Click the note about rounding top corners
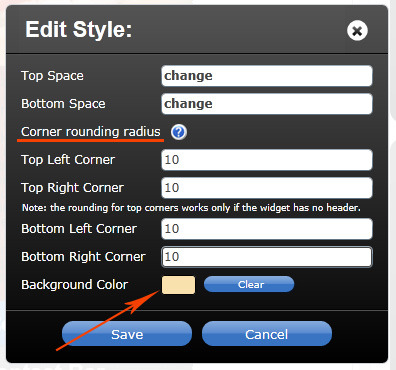Screen dimensions: 396x370 (x=191, y=208)
